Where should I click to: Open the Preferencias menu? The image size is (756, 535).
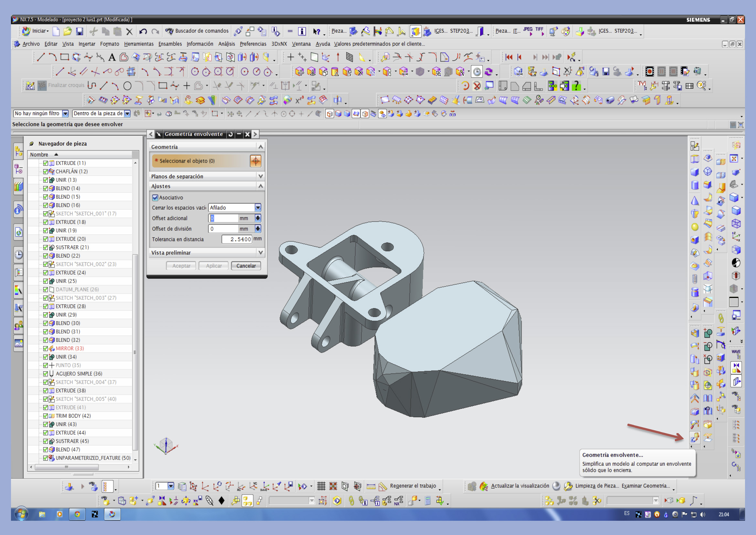(253, 44)
